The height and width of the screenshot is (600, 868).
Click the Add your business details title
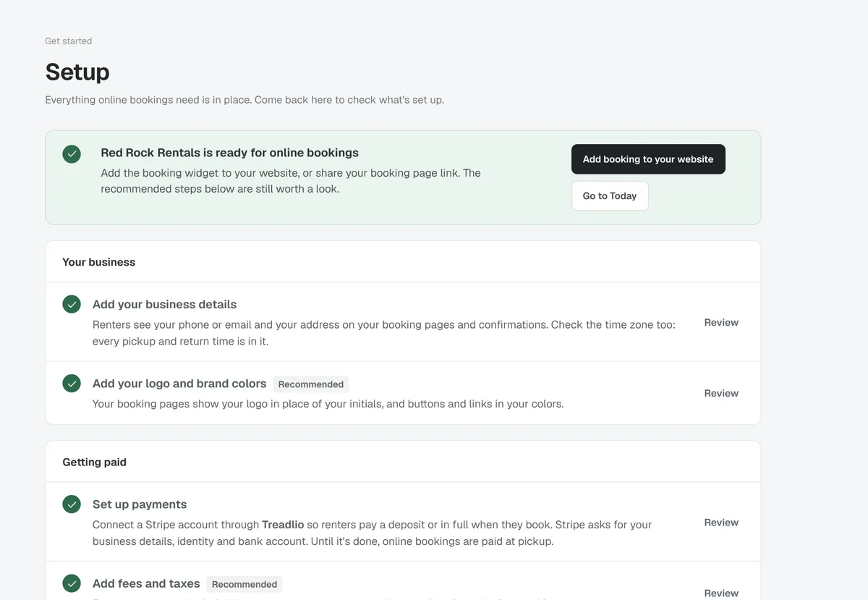pos(165,305)
